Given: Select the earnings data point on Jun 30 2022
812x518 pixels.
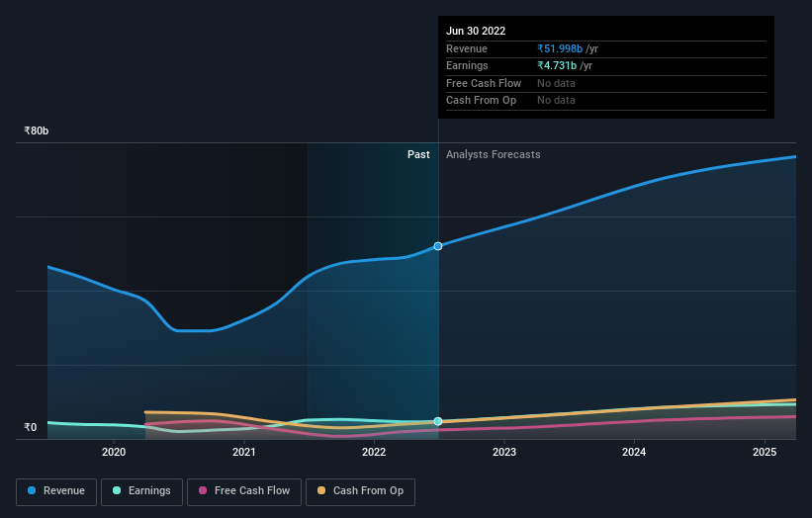Looking at the screenshot, I should tap(438, 421).
